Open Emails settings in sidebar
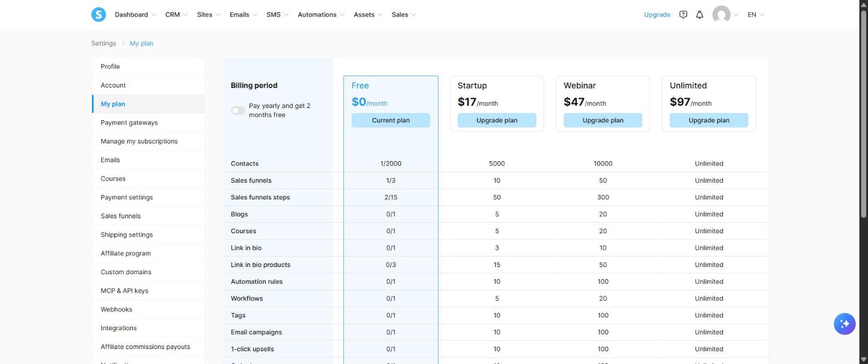 click(148, 160)
